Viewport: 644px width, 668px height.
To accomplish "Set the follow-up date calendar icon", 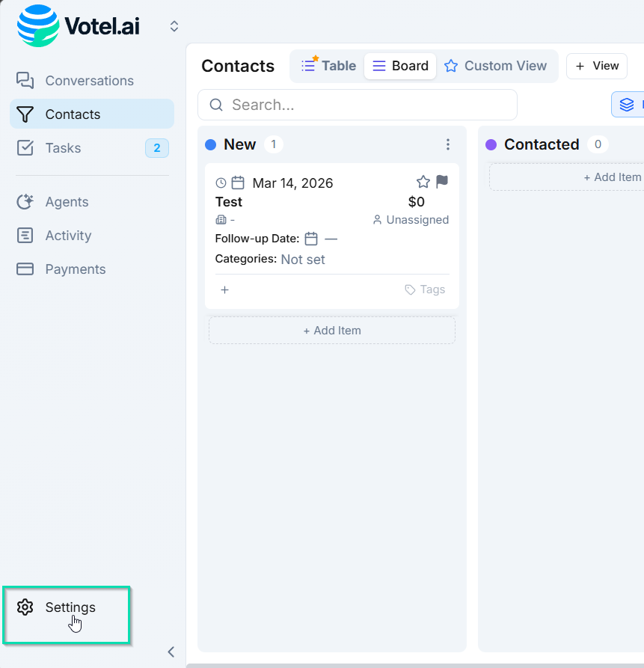I will [311, 239].
